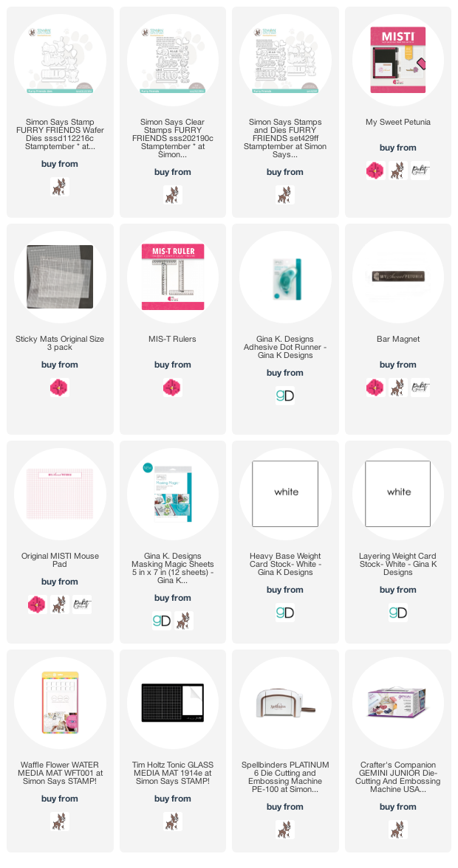Open the gD icon under Heavy Base Weight Card Stock
This screenshot has height=868, width=458.
285,613
